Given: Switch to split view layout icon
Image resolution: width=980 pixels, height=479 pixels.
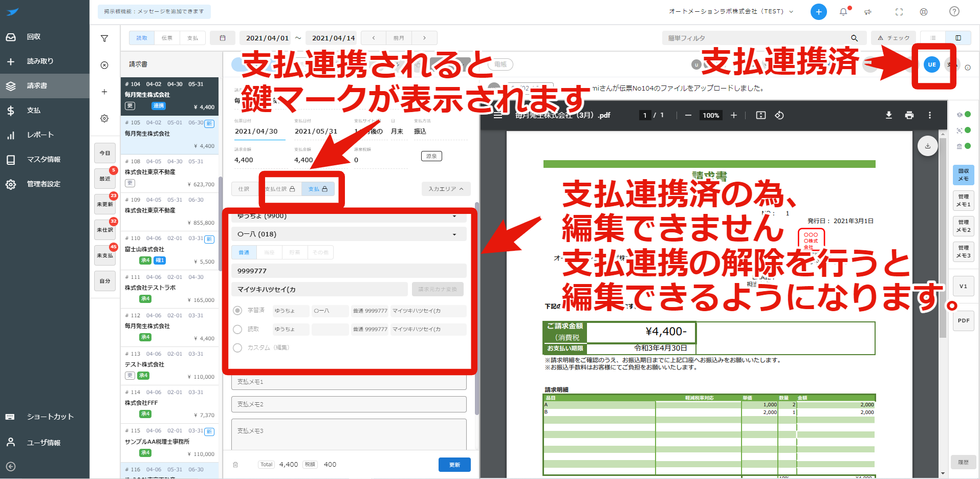Looking at the screenshot, I should pyautogui.click(x=958, y=38).
